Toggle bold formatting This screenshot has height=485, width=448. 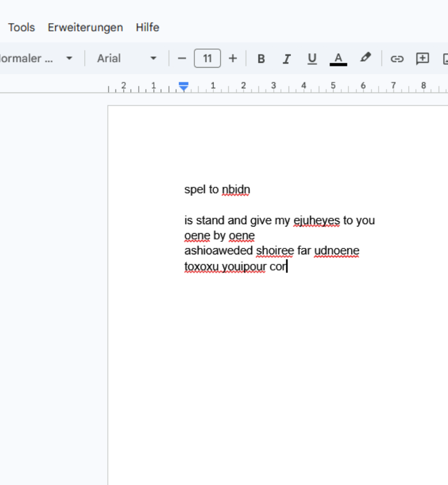(261, 59)
